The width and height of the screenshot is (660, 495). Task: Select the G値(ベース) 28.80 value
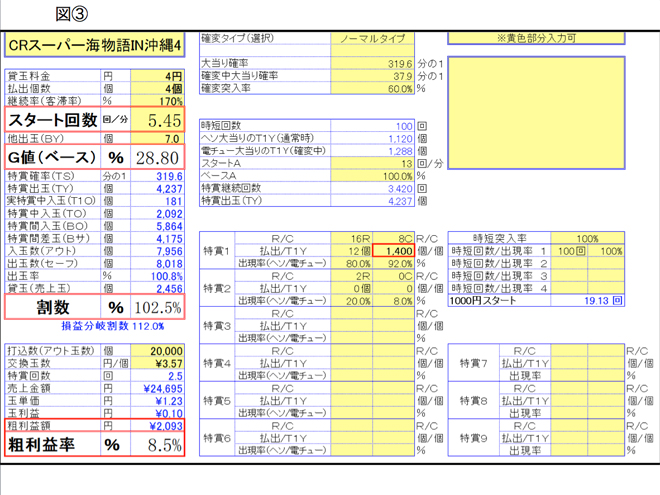[x=157, y=158]
